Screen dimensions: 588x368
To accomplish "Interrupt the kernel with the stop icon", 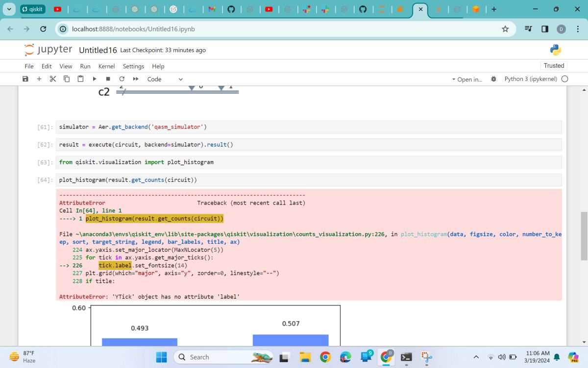I will pos(108,79).
